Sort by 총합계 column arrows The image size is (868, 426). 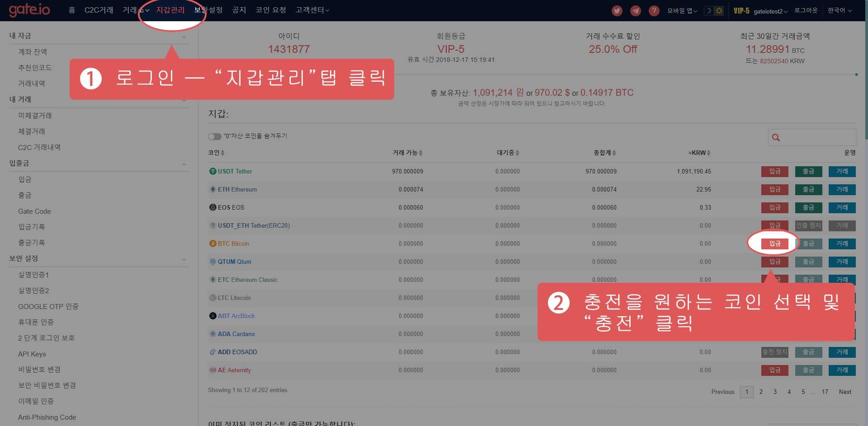(614, 153)
